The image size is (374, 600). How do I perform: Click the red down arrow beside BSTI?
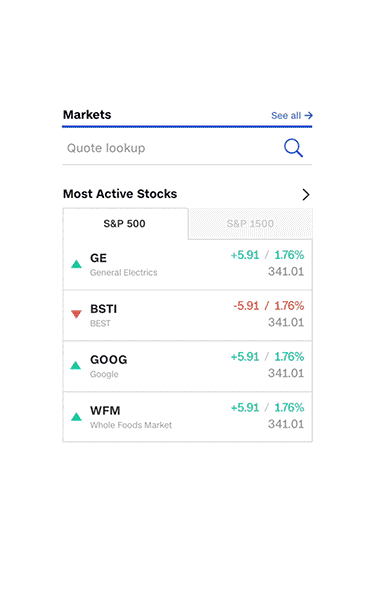tap(76, 314)
